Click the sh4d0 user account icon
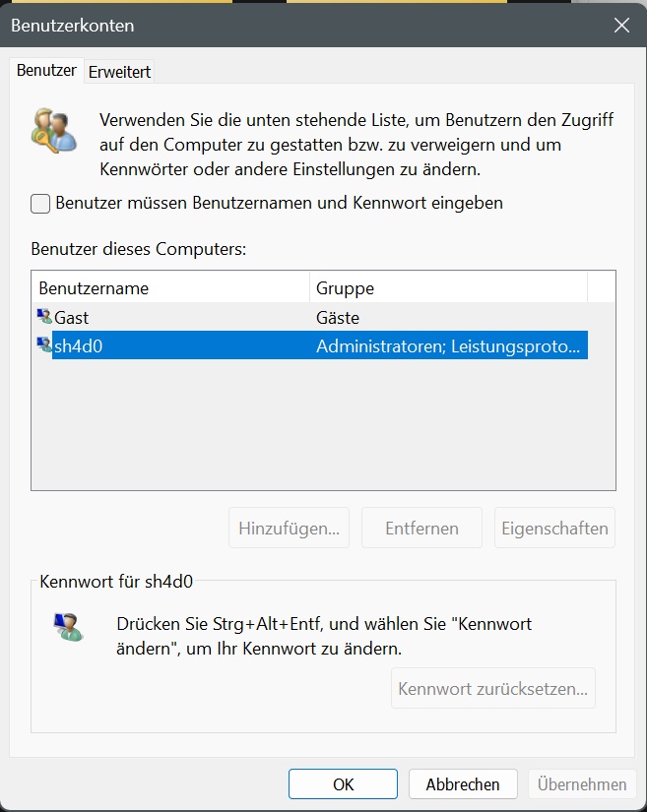 [x=44, y=345]
